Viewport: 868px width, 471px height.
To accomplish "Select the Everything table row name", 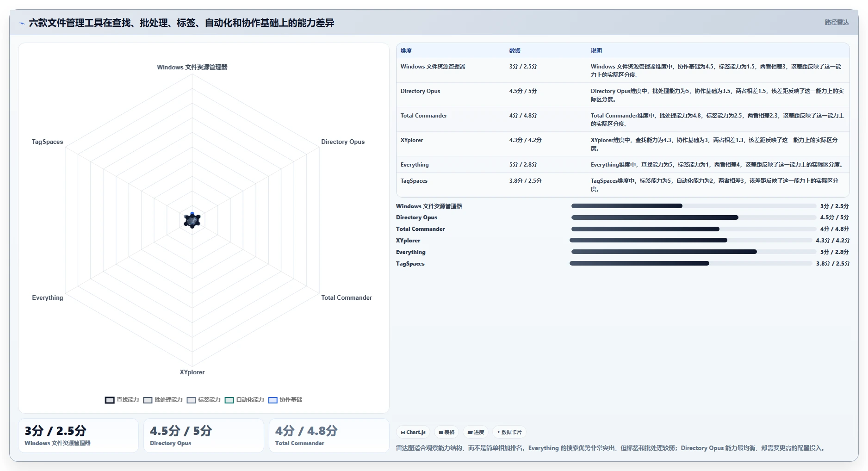I will click(415, 165).
